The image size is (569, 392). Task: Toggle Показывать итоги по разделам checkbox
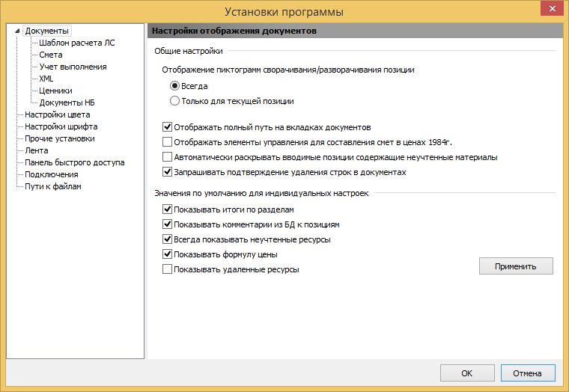[x=167, y=209]
